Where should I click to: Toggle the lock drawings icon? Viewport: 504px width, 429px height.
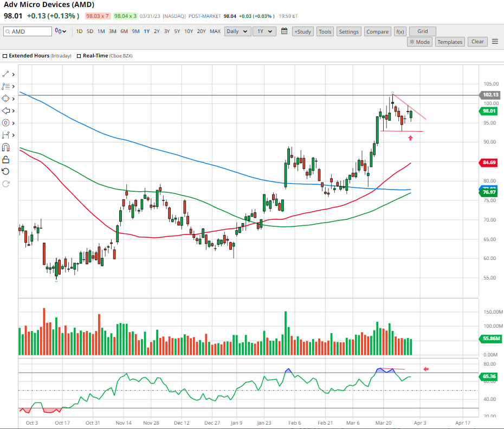point(5,159)
